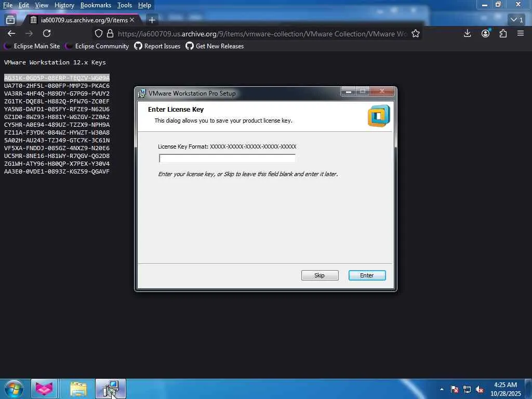Open the extensions puzzle icon
Image resolution: width=532 pixels, height=399 pixels.
(x=503, y=33)
